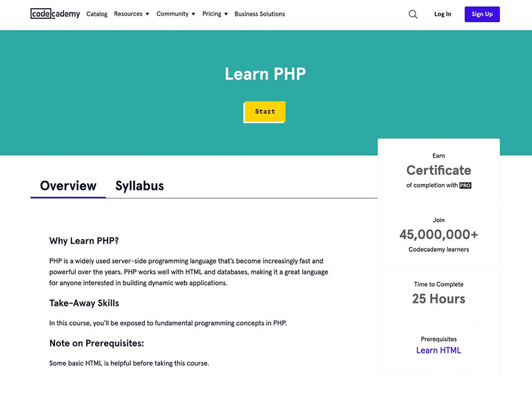Click the Take-Away Skills heading
Image resolution: width=532 pixels, height=395 pixels.
click(x=84, y=303)
